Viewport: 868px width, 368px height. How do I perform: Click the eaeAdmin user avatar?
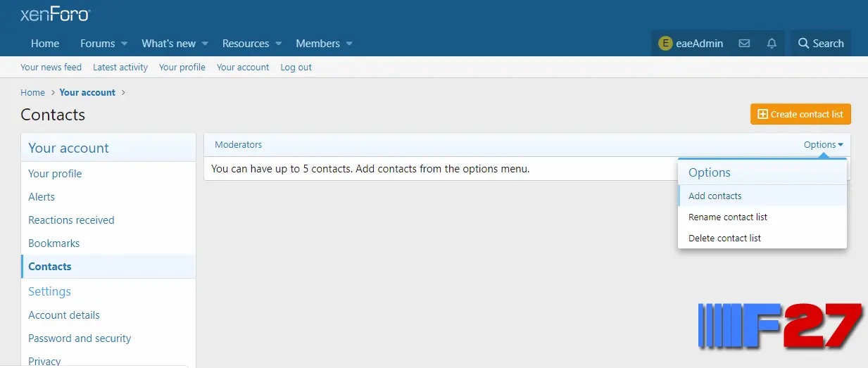tap(665, 44)
